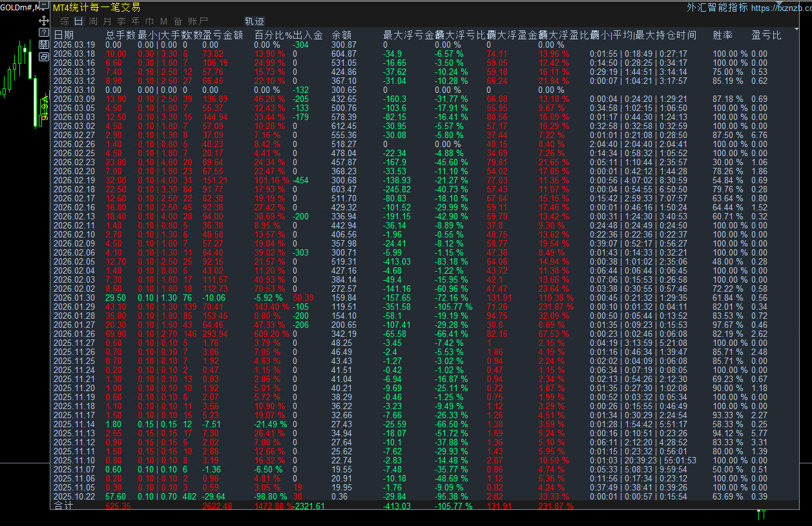Switch to the 周 weekly tab
Screen dimensions: 812x526
pos(93,21)
